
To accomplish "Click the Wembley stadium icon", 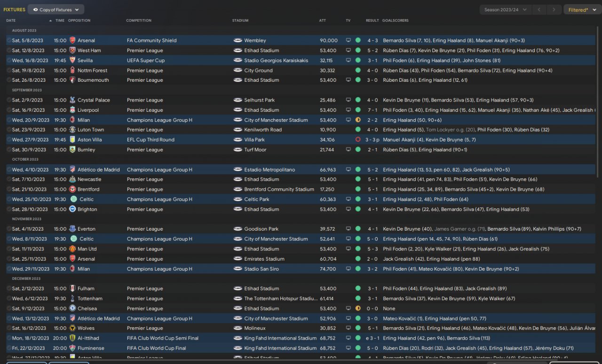I will [238, 40].
